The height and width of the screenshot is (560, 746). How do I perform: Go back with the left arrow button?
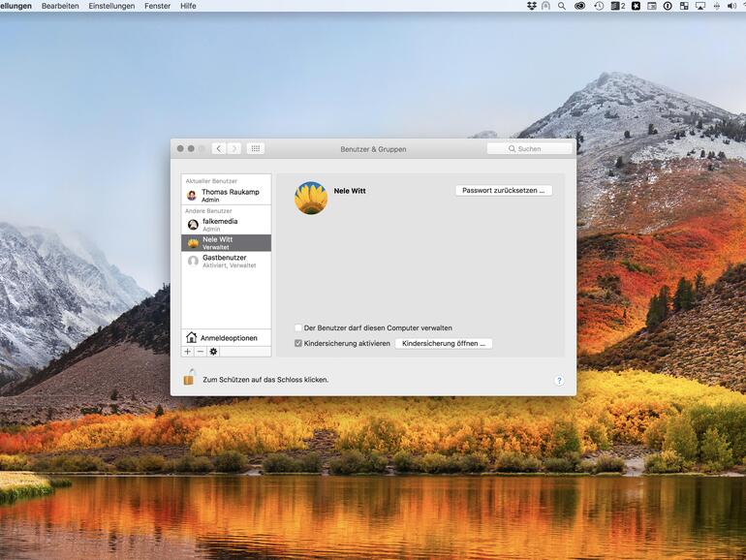point(219,148)
